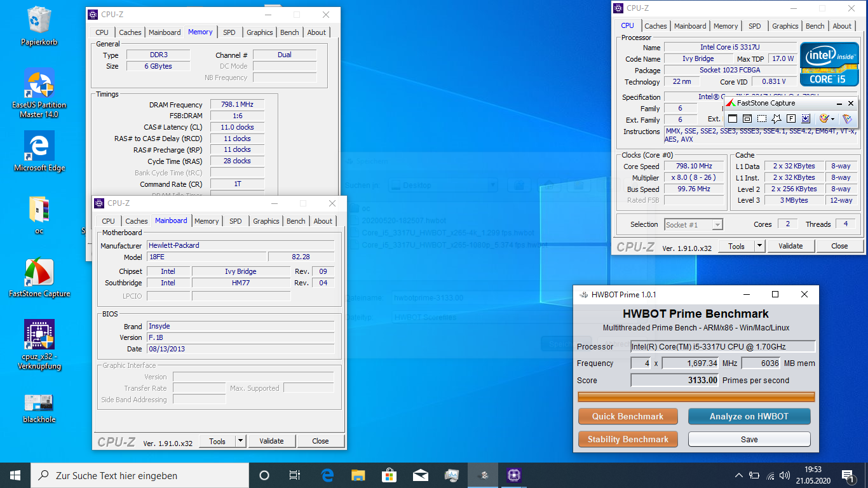Select FastStone Capture Active Window tool
Screen dimensions: 868x488
(x=733, y=119)
